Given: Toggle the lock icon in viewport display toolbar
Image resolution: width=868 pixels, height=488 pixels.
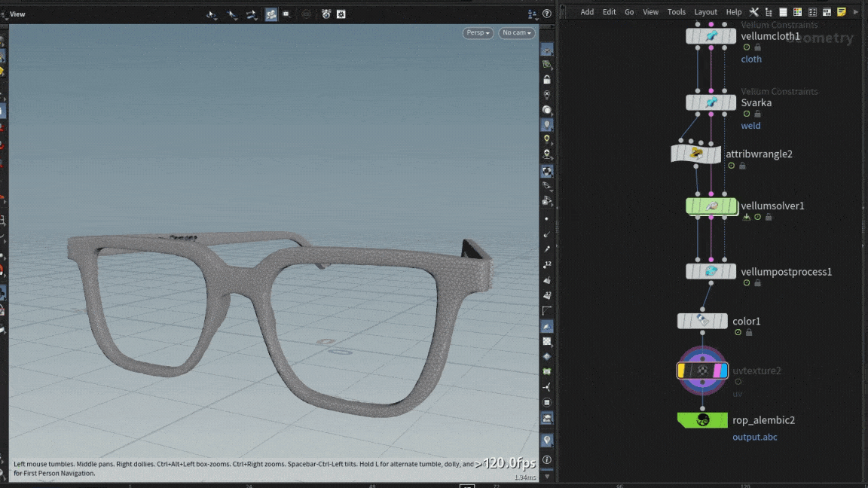Looking at the screenshot, I should pyautogui.click(x=547, y=79).
